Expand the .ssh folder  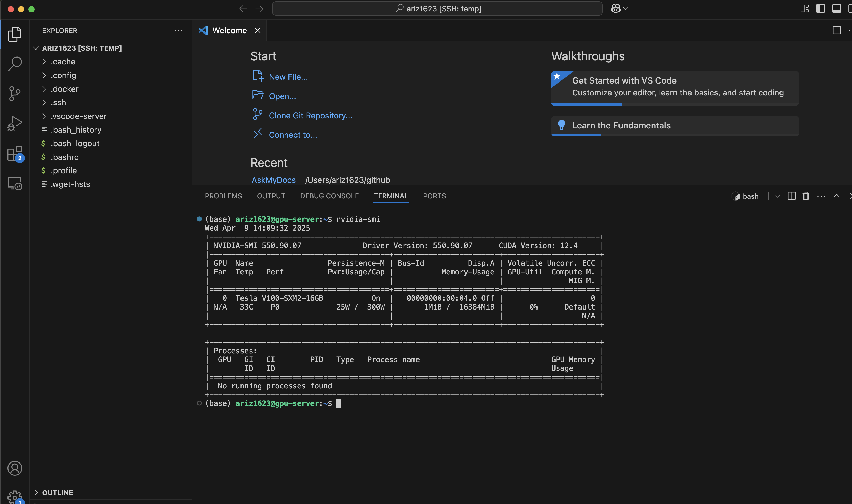coord(110,103)
